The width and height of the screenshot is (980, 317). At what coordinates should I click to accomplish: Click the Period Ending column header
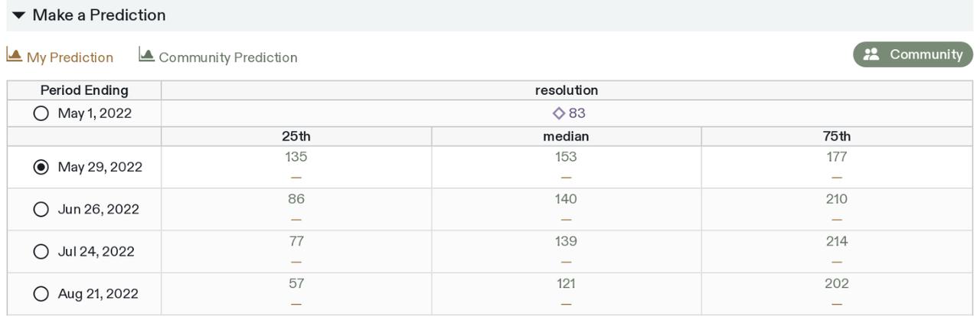84,90
